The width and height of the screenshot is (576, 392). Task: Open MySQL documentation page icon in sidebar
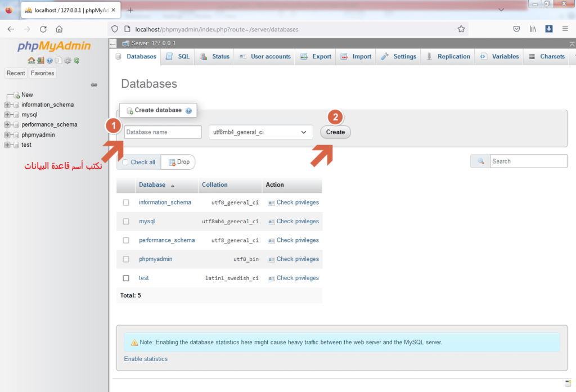tap(58, 60)
